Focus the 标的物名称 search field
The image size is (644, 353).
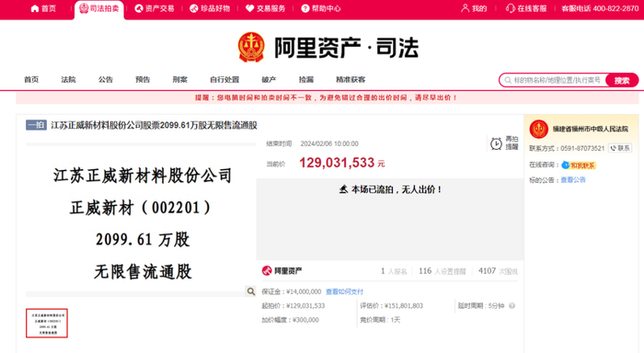tap(557, 81)
